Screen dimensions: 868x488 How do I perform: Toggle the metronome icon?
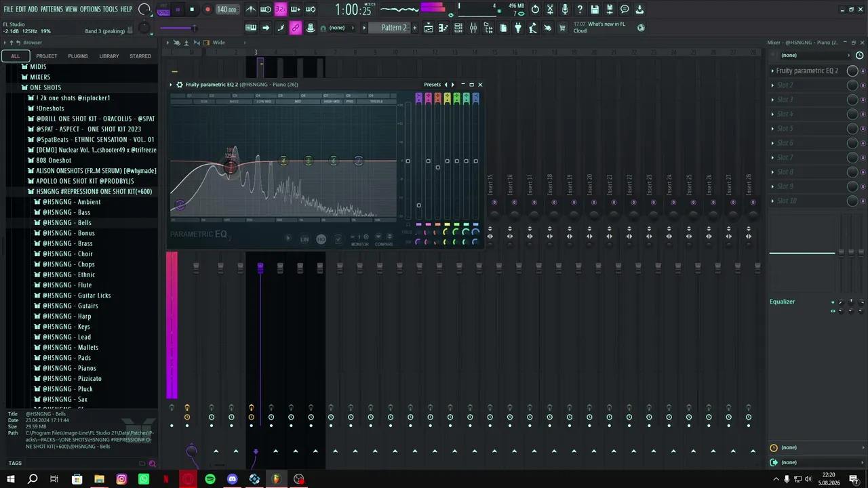click(251, 9)
